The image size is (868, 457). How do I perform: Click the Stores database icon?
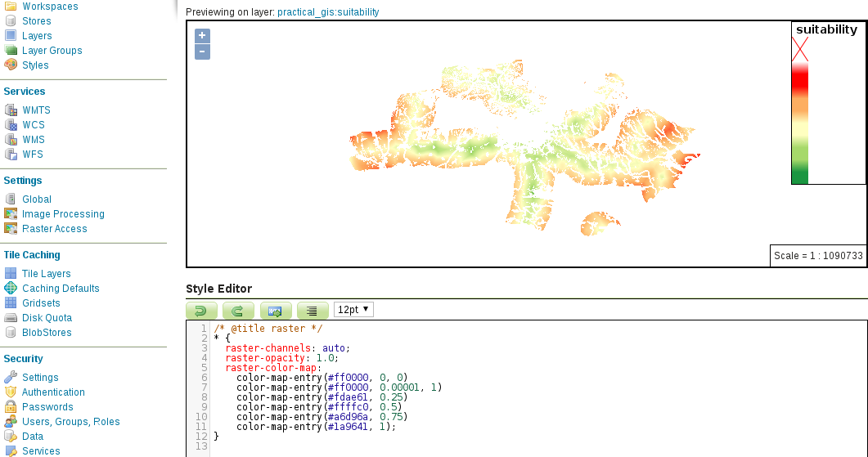[x=11, y=21]
